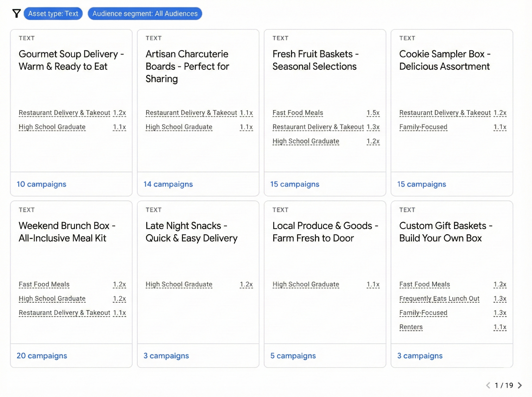The image size is (532, 397).
Task: Click the 1 / 19 page indicator
Action: point(504,385)
